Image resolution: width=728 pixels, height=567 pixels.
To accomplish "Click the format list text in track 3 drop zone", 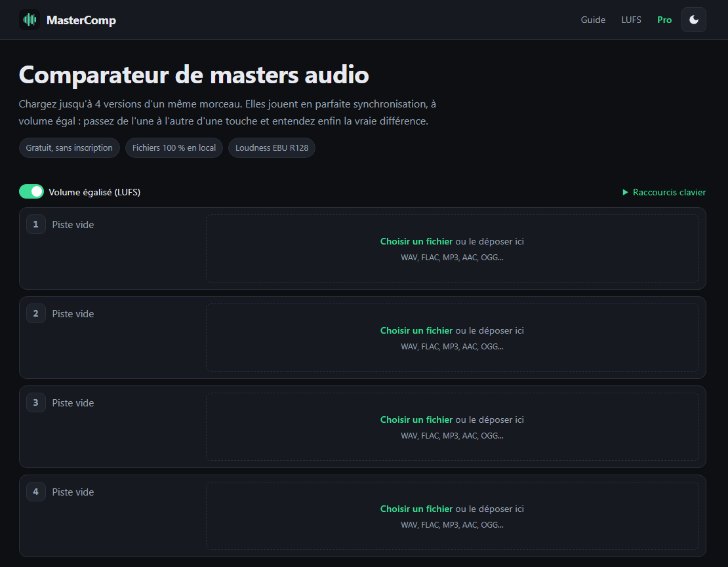I will [x=453, y=436].
